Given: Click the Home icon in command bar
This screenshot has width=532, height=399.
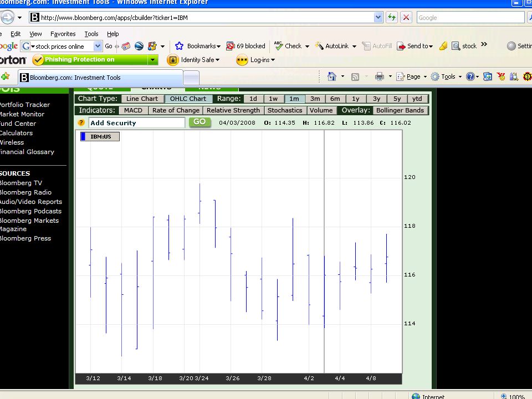Looking at the screenshot, I should 332,76.
